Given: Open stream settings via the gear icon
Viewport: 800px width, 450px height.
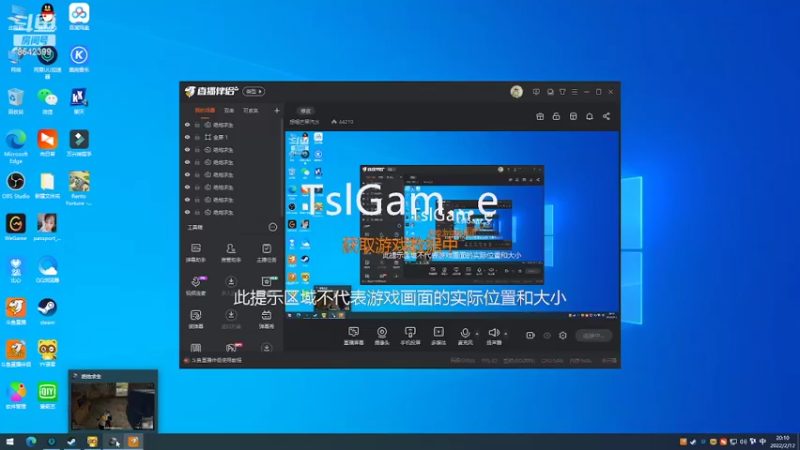Looking at the screenshot, I should click(563, 335).
